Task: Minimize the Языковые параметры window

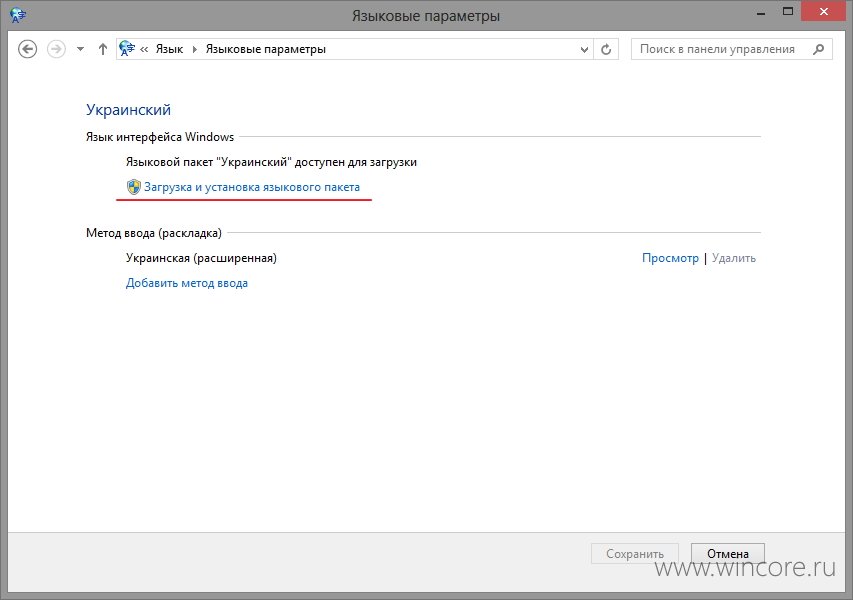Action: pos(761,13)
